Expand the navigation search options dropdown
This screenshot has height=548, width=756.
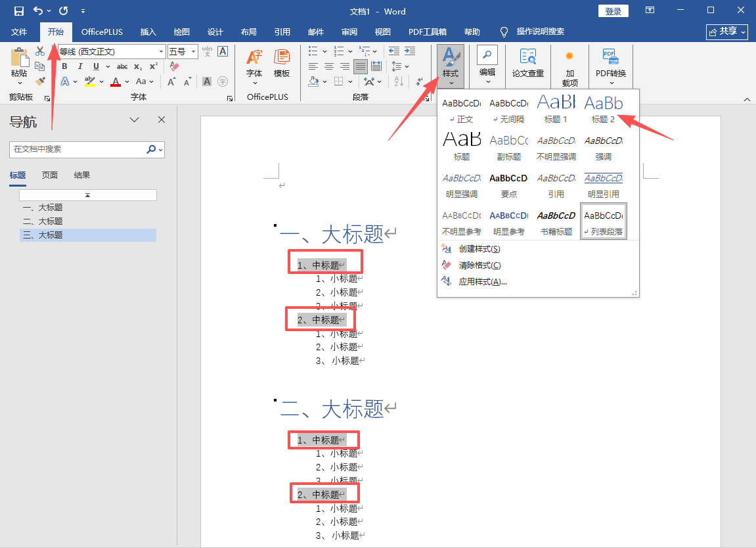[x=161, y=150]
